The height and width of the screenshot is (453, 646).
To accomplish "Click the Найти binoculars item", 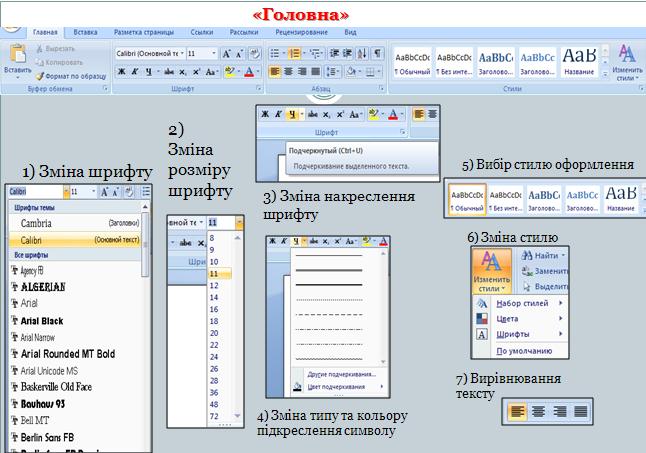I will 543,256.
